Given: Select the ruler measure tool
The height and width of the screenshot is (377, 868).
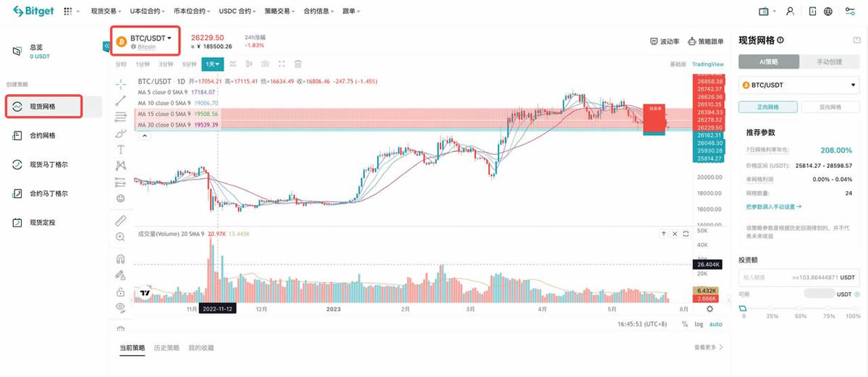Looking at the screenshot, I should point(120,220).
